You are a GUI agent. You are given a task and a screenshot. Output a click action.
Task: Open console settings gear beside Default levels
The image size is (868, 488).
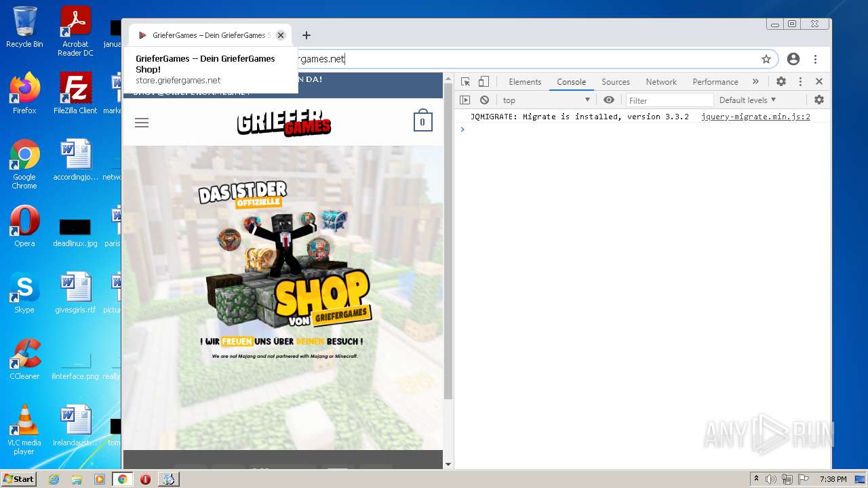point(819,100)
